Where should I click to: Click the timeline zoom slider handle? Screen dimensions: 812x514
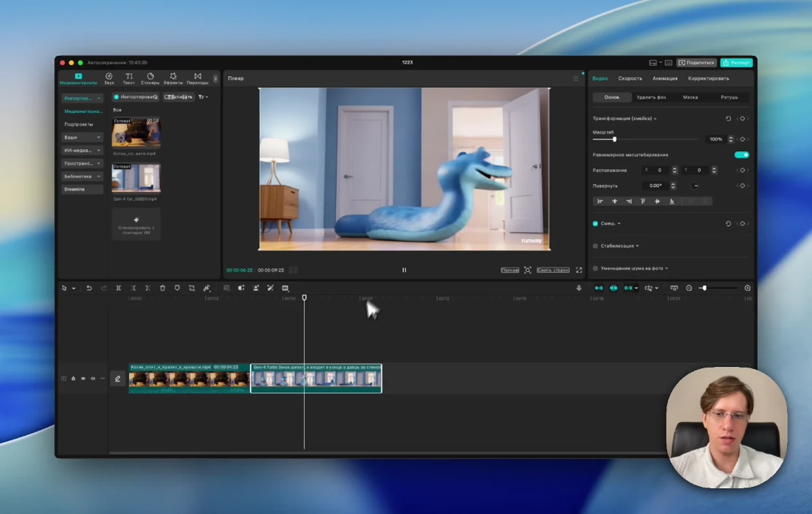(x=704, y=288)
